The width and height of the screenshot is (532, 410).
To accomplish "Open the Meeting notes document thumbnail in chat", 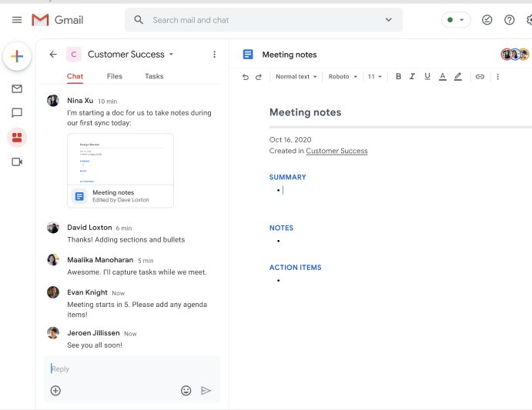I will click(x=120, y=159).
